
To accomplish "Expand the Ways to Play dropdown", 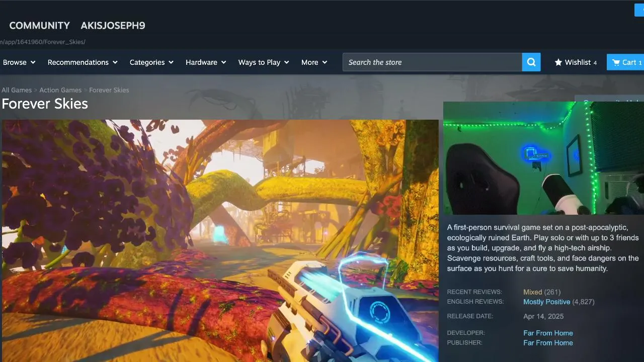I will 264,62.
